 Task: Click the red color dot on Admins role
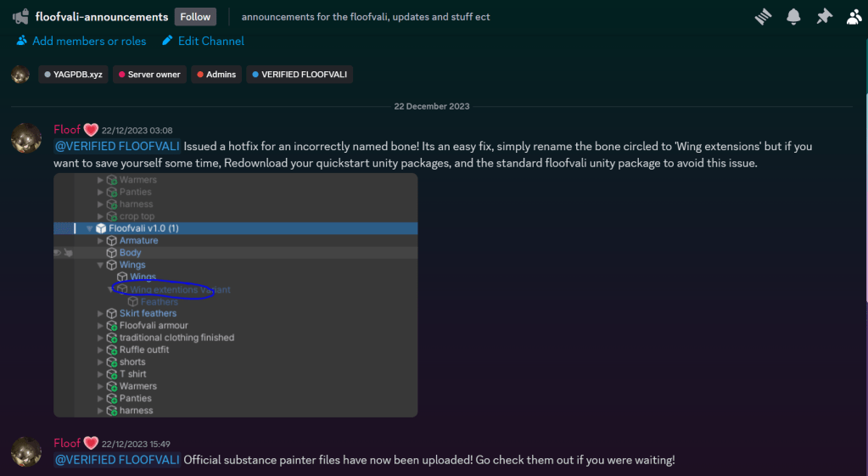(x=199, y=75)
